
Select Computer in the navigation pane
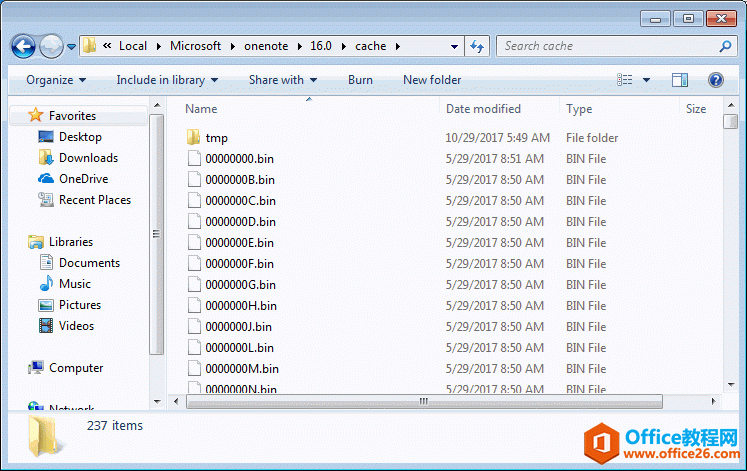pyautogui.click(x=76, y=368)
